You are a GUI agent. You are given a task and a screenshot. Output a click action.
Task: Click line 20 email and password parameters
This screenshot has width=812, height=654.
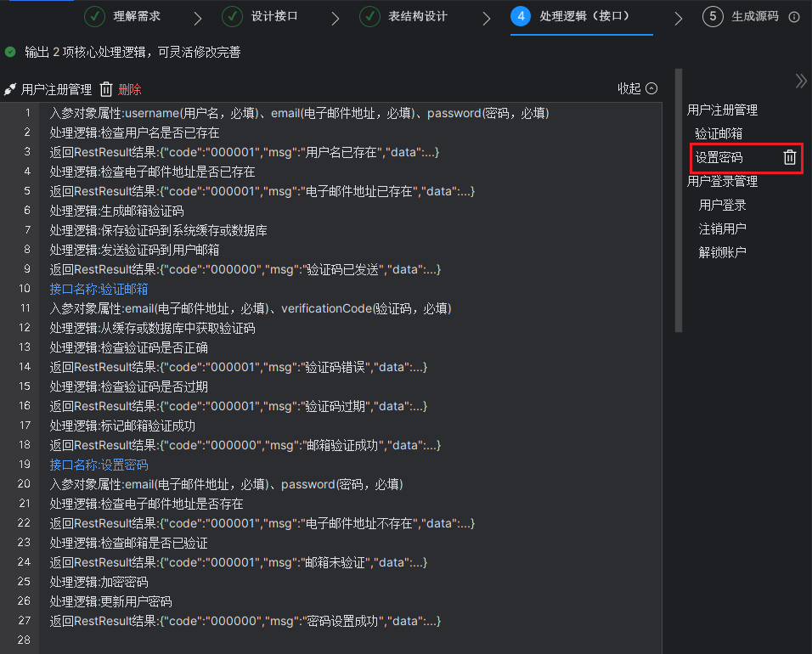point(226,484)
